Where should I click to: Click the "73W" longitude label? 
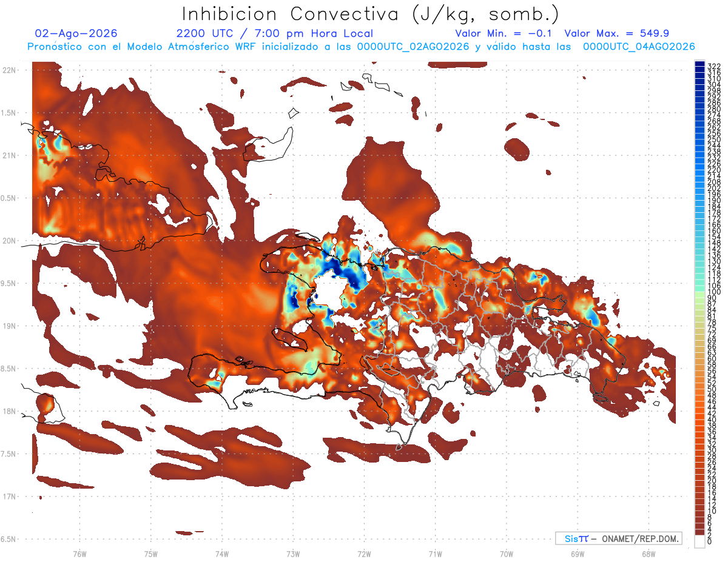pos(293,554)
